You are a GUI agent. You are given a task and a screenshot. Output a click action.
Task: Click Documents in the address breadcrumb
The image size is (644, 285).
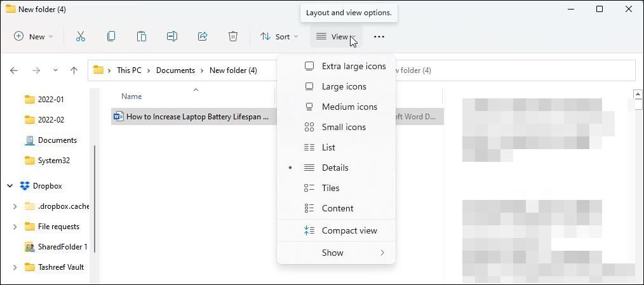coord(175,70)
